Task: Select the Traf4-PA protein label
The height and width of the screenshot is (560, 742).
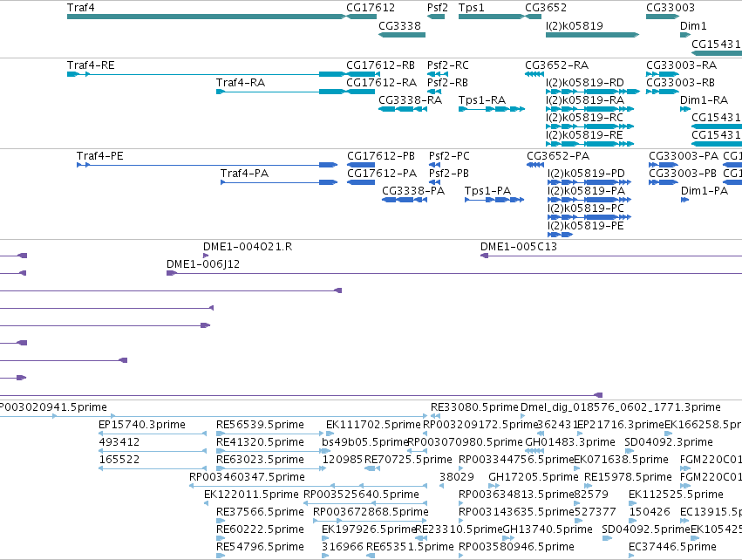Action: pyautogui.click(x=244, y=174)
